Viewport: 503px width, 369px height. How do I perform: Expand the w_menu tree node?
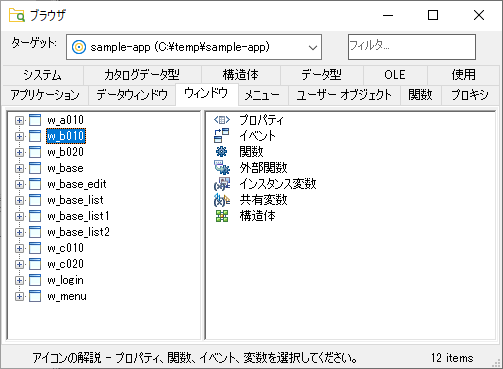pos(19,296)
